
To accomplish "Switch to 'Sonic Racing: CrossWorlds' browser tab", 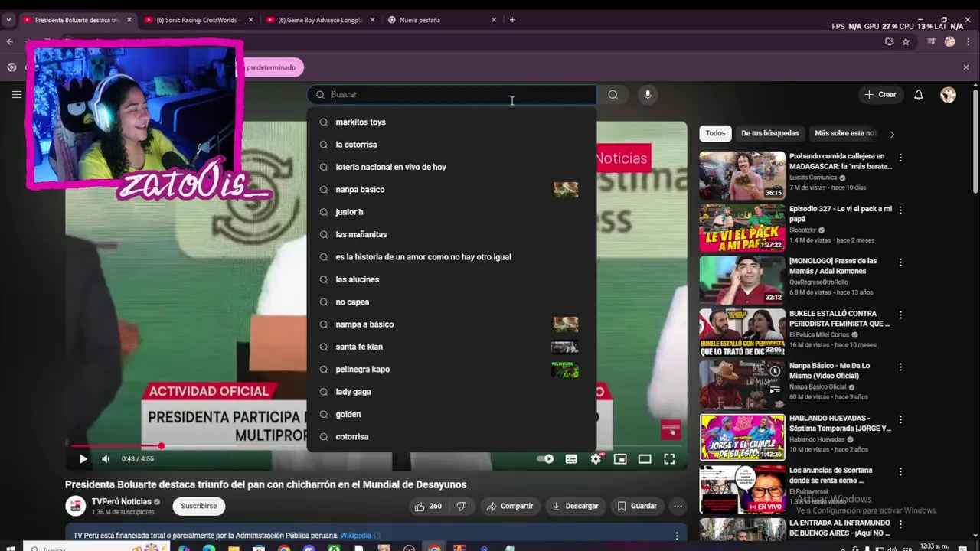I will [x=198, y=20].
